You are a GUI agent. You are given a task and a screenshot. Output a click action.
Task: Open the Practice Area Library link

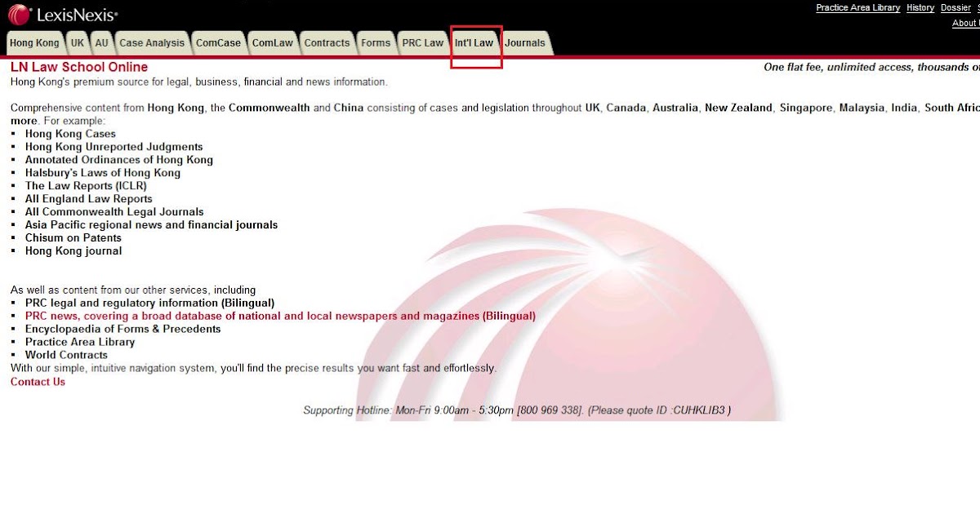(x=858, y=7)
